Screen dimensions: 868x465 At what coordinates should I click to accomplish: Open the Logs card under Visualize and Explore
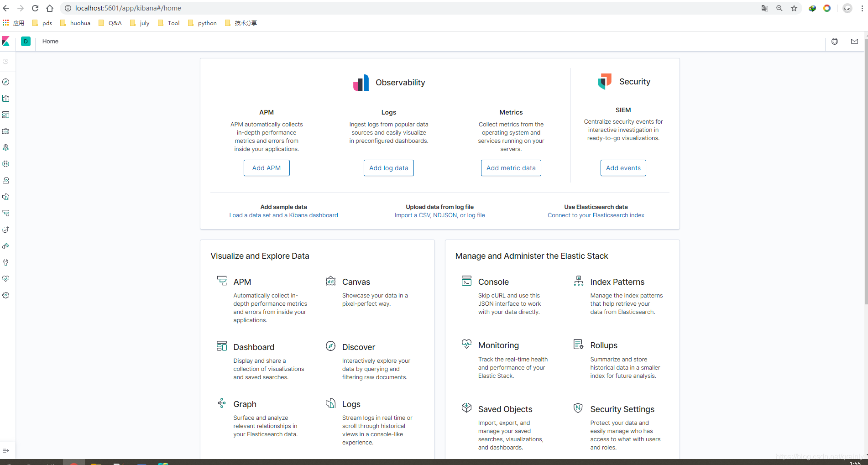coord(372,422)
